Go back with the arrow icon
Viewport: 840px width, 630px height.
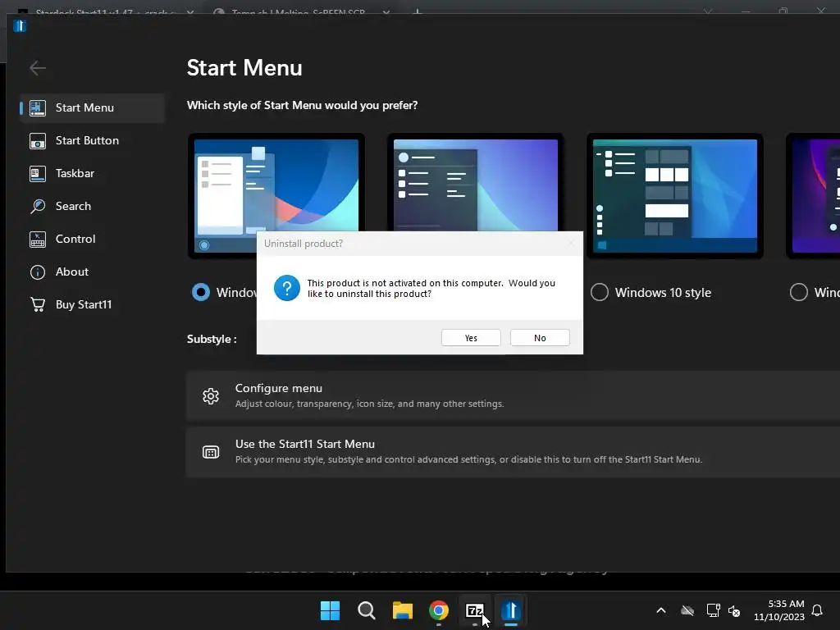tap(38, 68)
